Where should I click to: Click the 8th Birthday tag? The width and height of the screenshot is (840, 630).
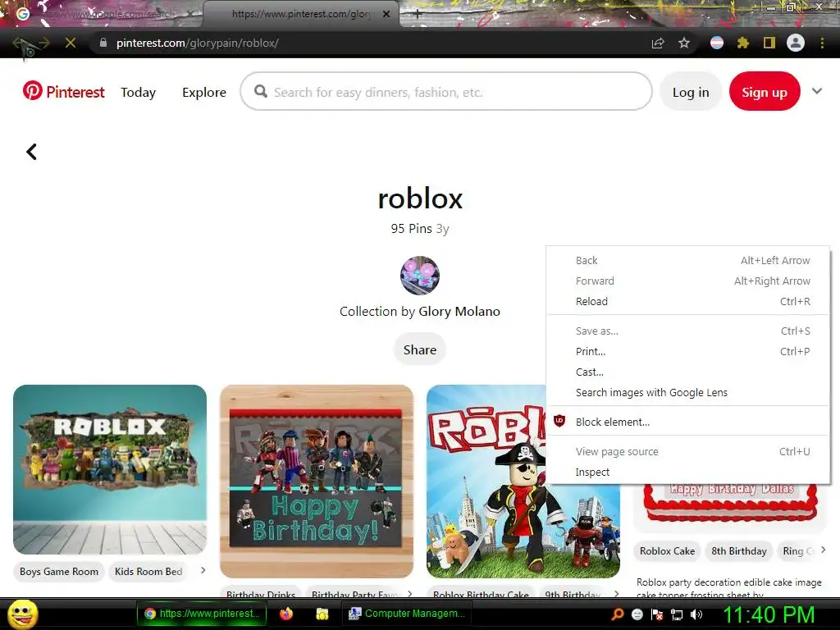click(739, 550)
